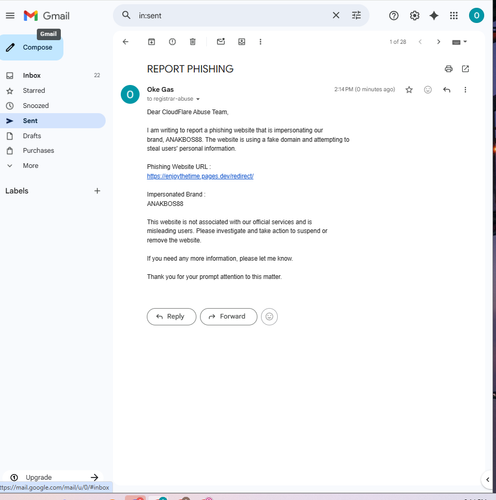Star the message from Oke Gas
496x500 pixels.
[409, 90]
